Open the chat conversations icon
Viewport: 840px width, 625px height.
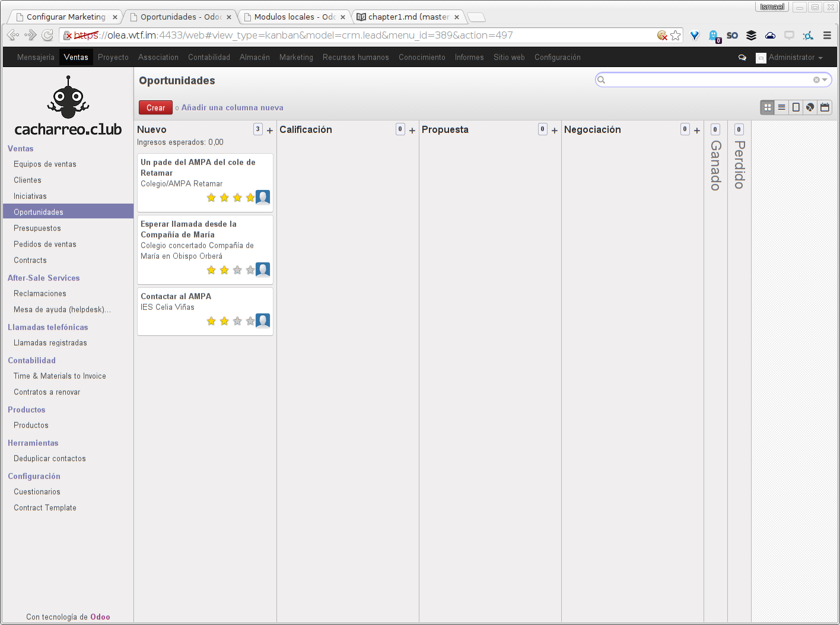[742, 58]
